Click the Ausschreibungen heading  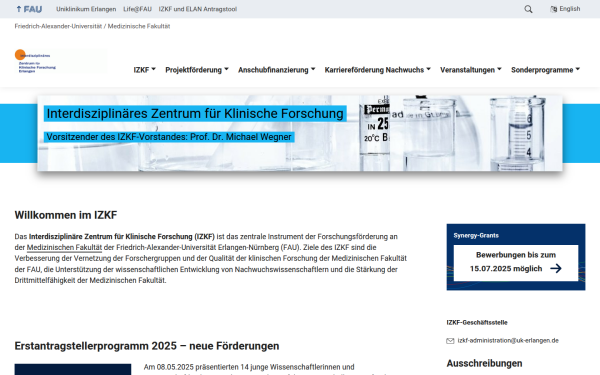(484, 363)
